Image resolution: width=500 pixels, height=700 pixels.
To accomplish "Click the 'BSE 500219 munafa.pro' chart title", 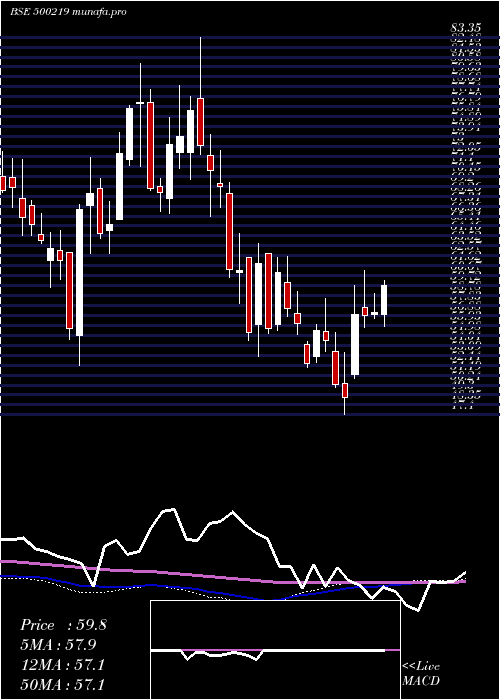I will coord(68,12).
